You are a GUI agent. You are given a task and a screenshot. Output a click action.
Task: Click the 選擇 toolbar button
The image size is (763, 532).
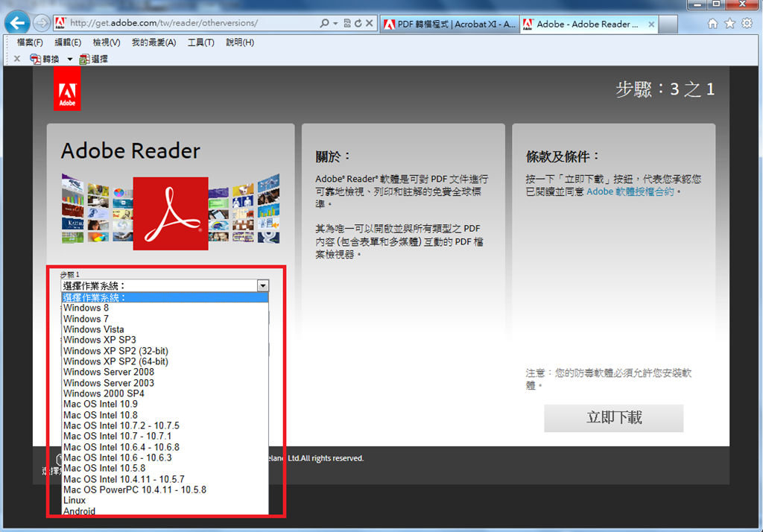coord(93,59)
